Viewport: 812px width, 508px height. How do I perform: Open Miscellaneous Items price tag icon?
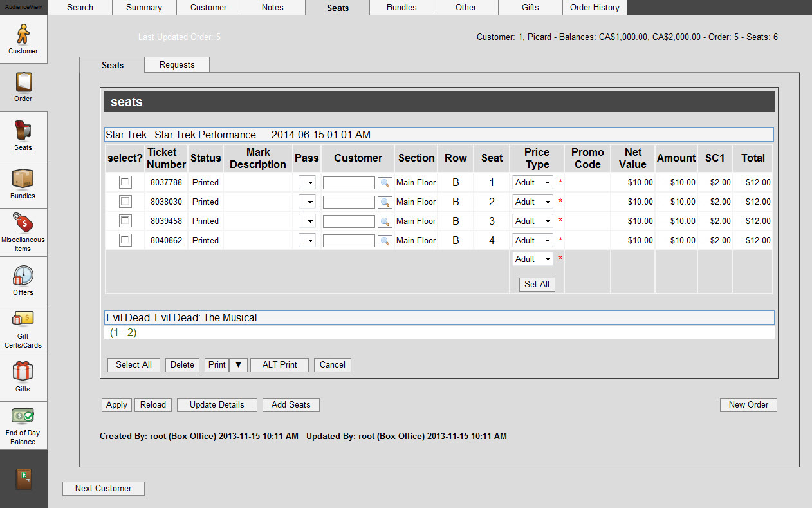[x=23, y=232]
